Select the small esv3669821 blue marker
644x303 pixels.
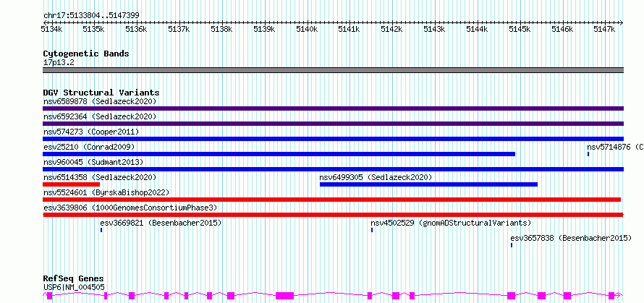tap(101, 230)
